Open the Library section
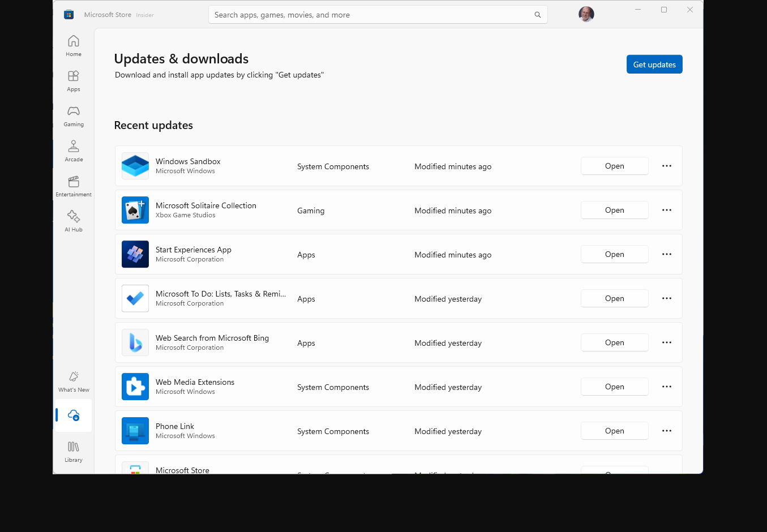This screenshot has height=532, width=767. tap(73, 451)
